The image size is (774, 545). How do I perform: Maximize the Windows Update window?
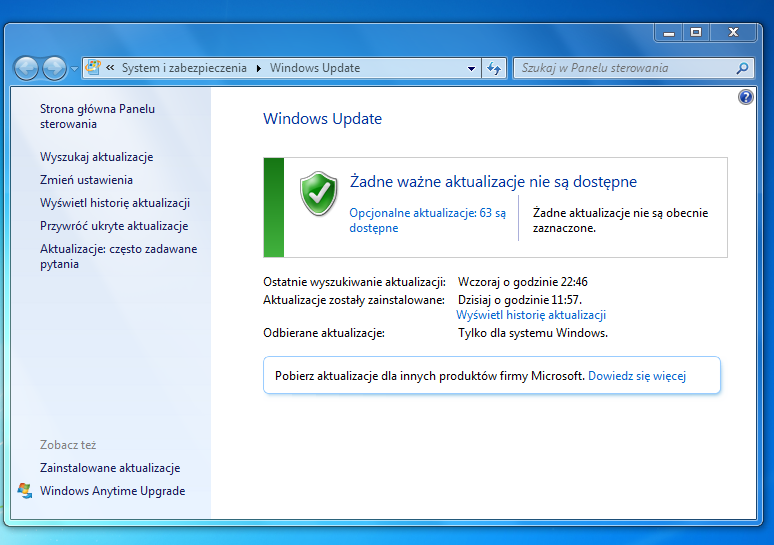click(x=696, y=33)
